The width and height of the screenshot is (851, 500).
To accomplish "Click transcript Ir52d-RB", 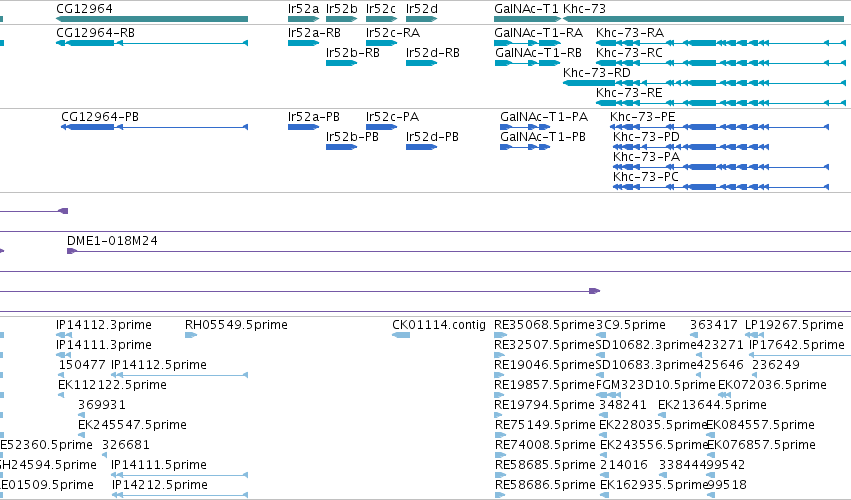I will click(433, 53).
